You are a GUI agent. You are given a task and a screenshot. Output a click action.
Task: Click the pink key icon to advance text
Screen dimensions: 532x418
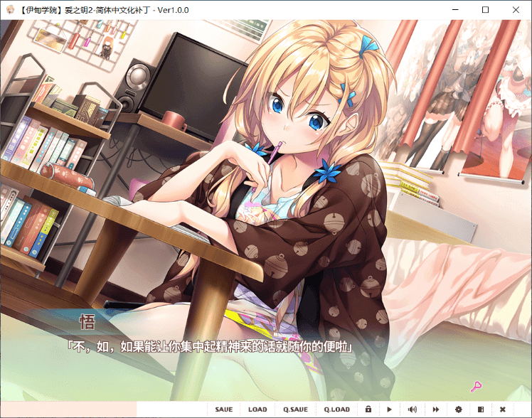[476, 386]
